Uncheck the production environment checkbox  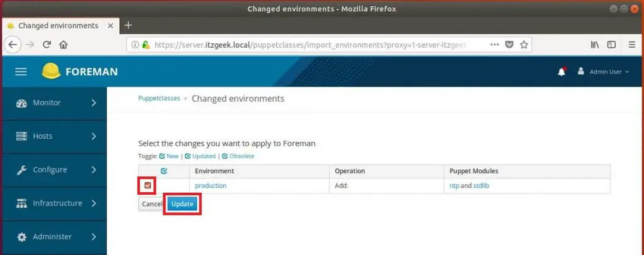coord(148,185)
